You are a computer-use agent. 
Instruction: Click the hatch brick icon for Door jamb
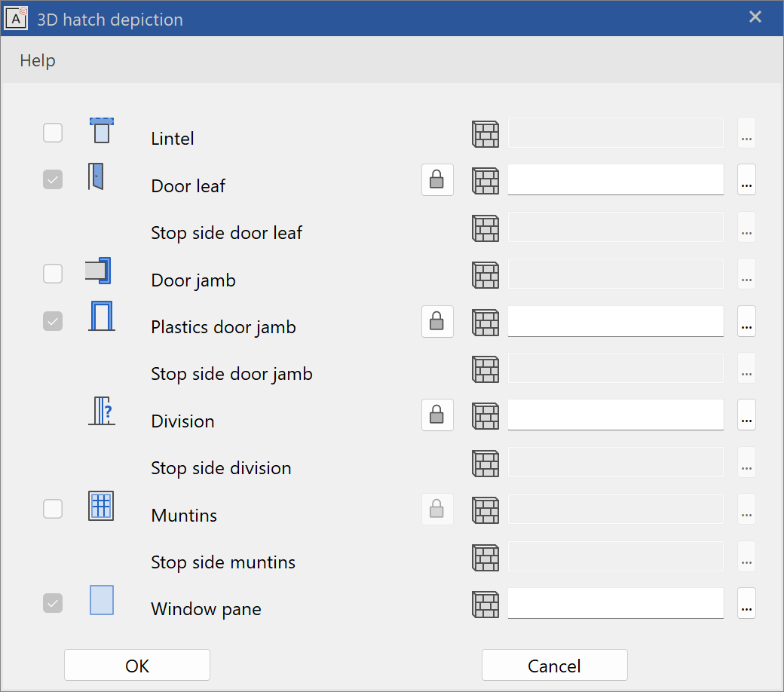pyautogui.click(x=485, y=275)
